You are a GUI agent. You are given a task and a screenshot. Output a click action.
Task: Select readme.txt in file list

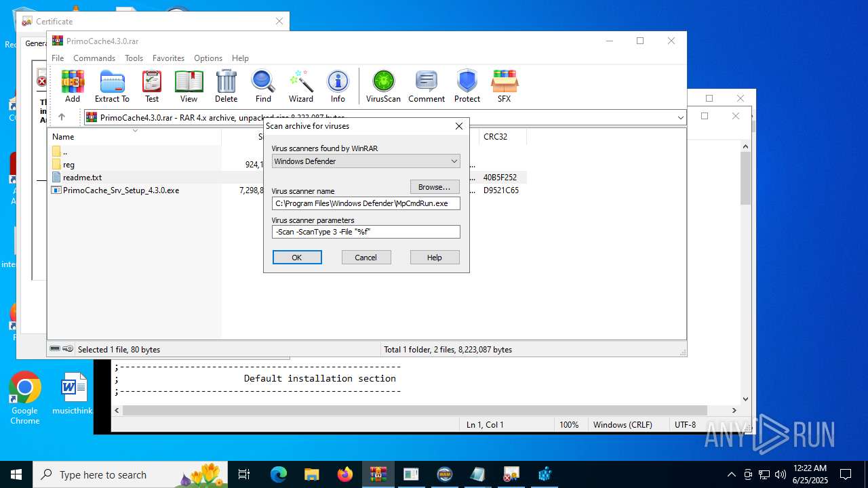click(x=82, y=178)
